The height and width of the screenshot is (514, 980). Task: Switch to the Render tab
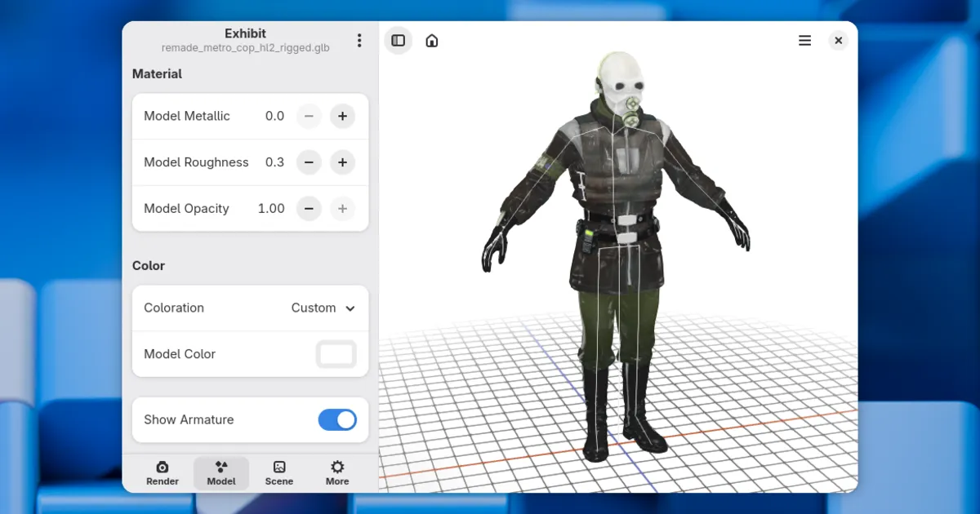pos(163,472)
